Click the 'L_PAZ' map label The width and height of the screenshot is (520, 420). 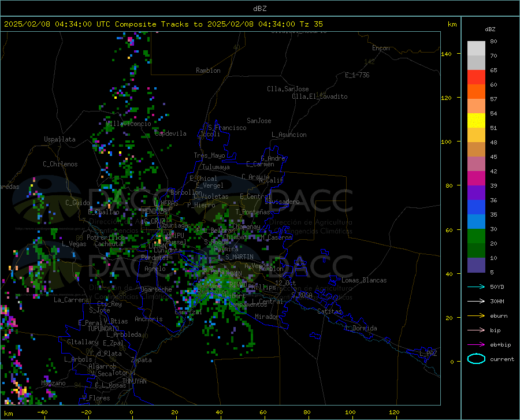coord(429,354)
